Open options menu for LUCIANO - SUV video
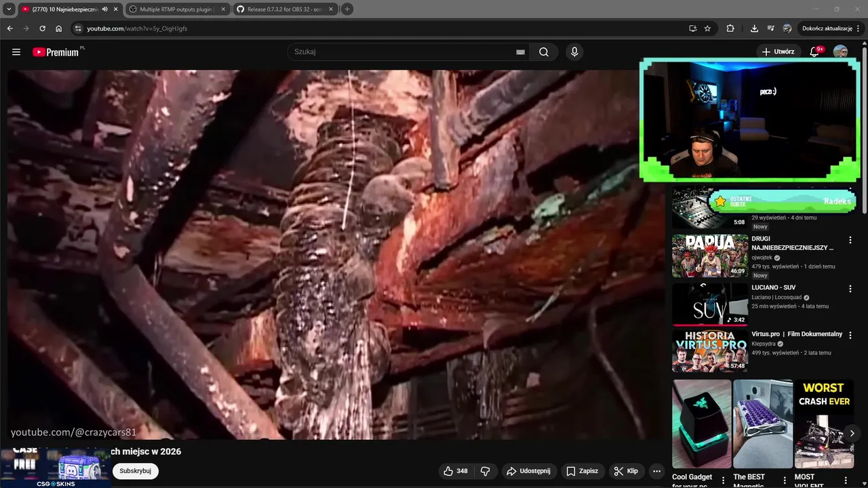The height and width of the screenshot is (488, 868). (x=850, y=289)
